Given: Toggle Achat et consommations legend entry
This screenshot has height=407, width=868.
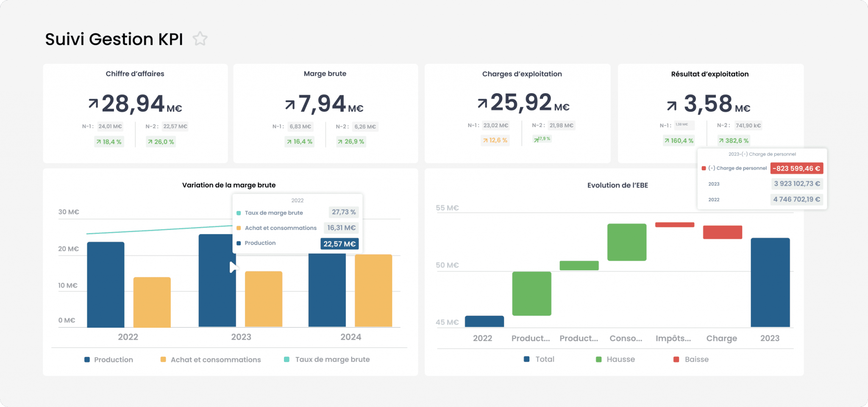Looking at the screenshot, I should (211, 360).
